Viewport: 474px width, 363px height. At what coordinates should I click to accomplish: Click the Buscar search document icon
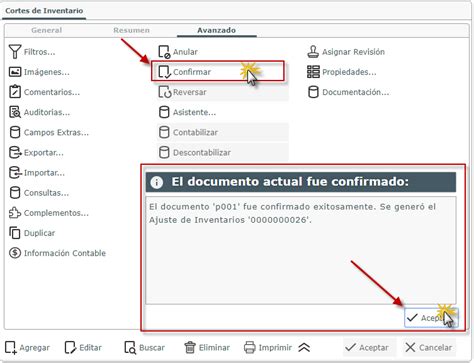pos(130,347)
